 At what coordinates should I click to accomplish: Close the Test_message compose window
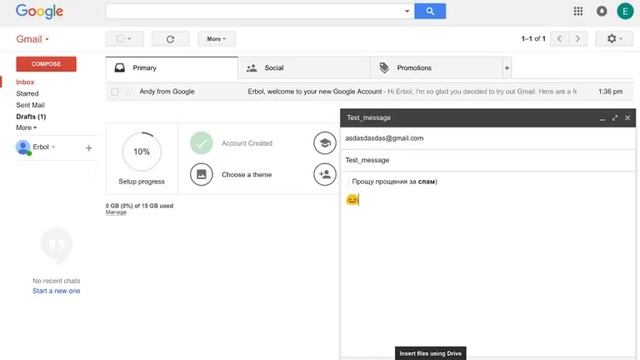(x=627, y=118)
